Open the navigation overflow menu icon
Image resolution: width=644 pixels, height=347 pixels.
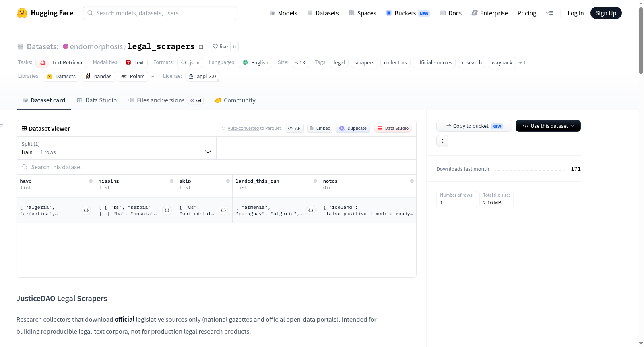tap(549, 13)
